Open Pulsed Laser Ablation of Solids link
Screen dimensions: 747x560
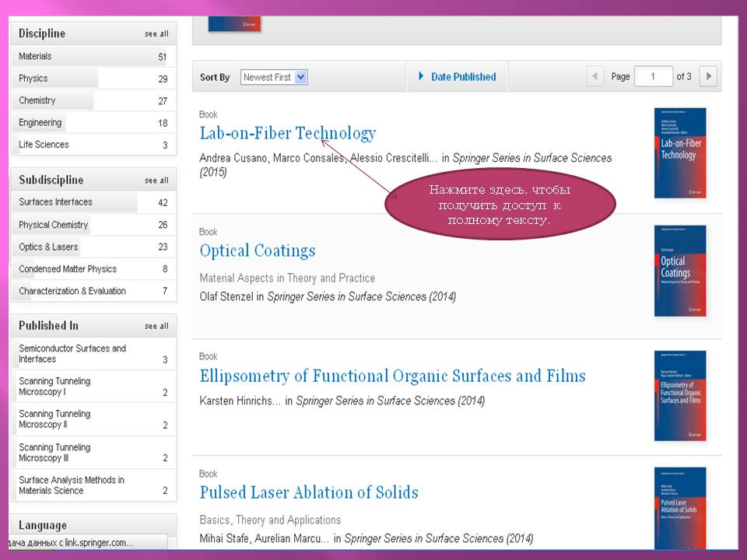coord(309,492)
